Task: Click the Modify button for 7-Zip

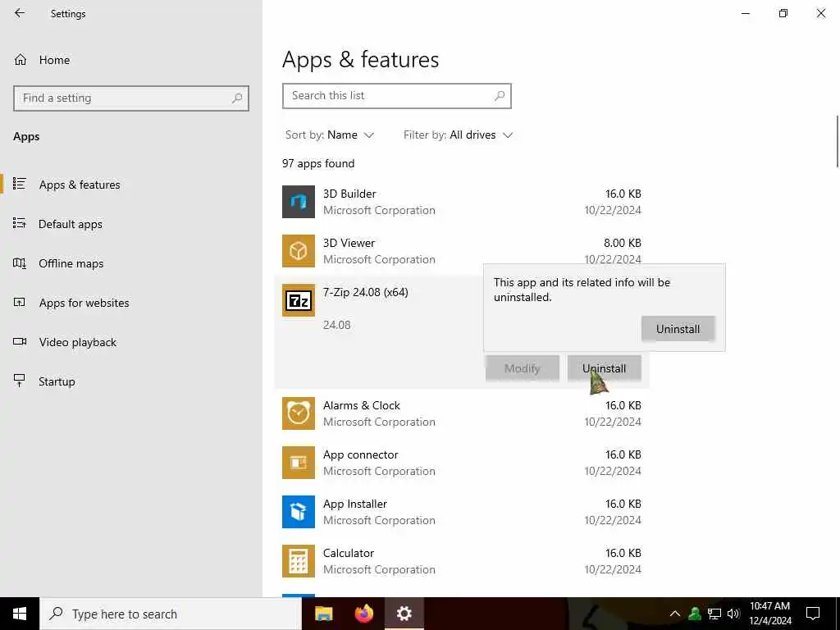Action: pos(523,368)
